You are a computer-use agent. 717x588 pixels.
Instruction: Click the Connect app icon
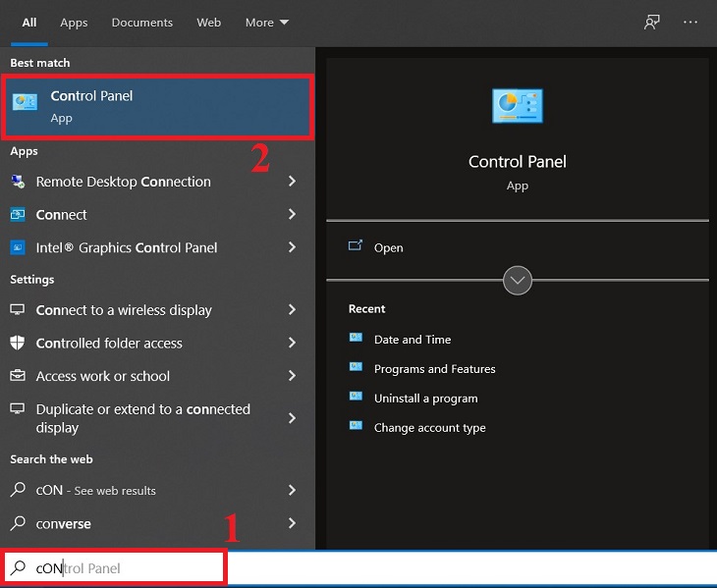point(18,214)
